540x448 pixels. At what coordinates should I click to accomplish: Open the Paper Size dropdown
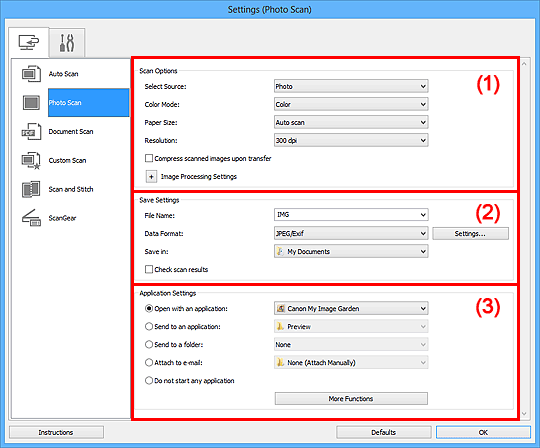click(351, 122)
